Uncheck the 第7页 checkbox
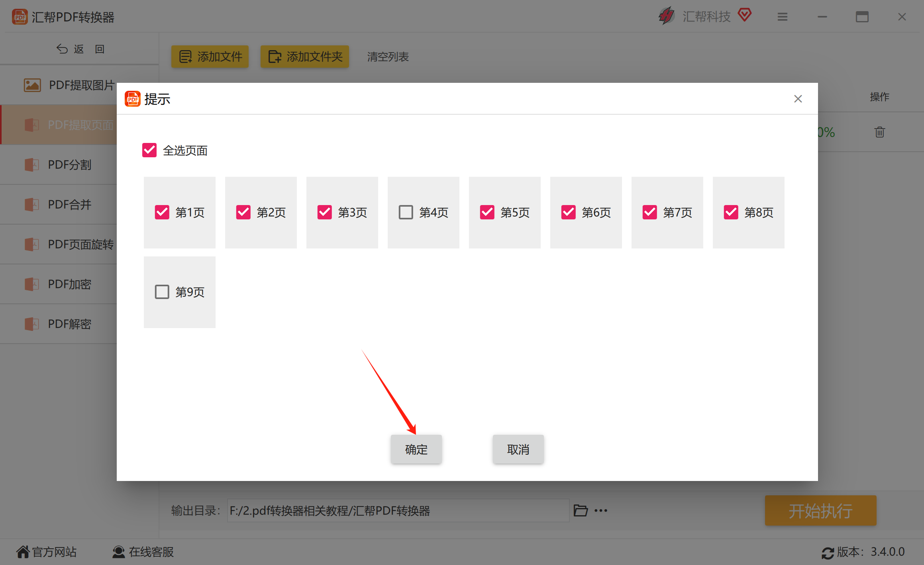Screen dimensions: 924x565 [x=650, y=212]
